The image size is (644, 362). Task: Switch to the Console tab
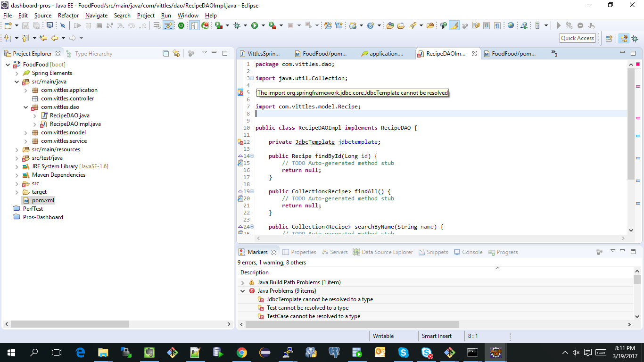[468, 252]
